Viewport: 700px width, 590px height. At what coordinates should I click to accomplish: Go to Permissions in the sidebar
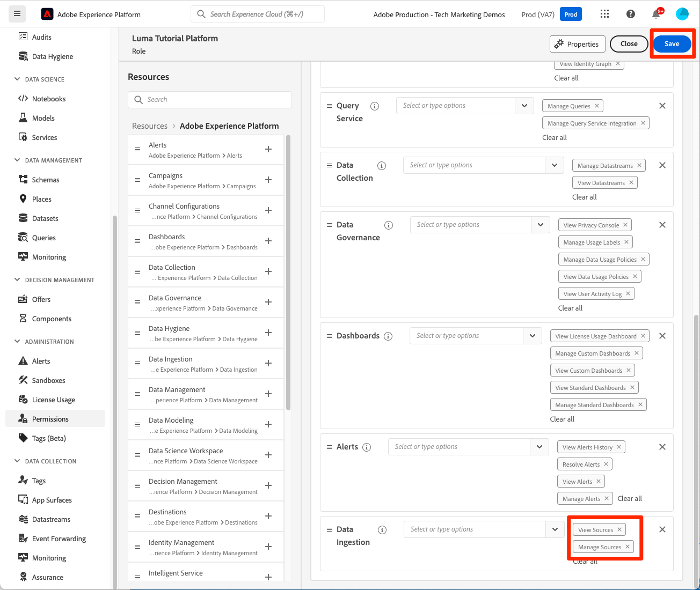click(55, 419)
